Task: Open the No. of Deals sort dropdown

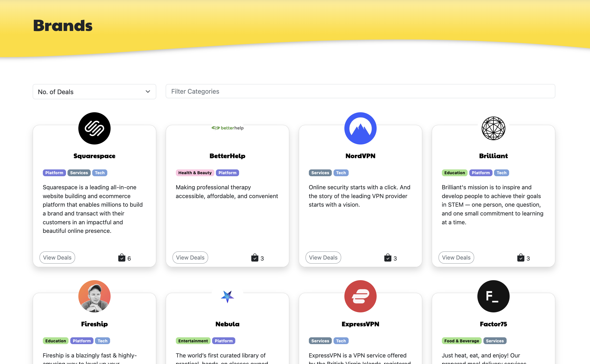Action: point(94,92)
